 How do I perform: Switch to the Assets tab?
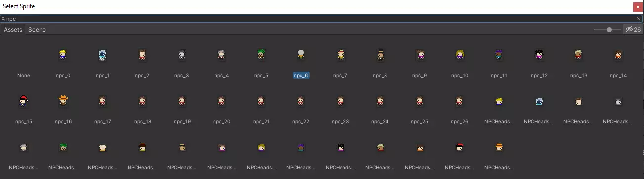[x=13, y=30]
